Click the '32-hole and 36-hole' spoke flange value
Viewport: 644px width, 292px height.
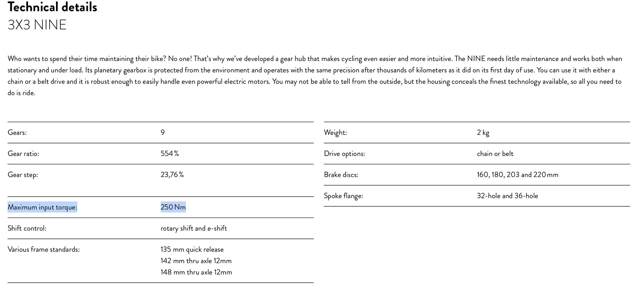[x=507, y=196]
